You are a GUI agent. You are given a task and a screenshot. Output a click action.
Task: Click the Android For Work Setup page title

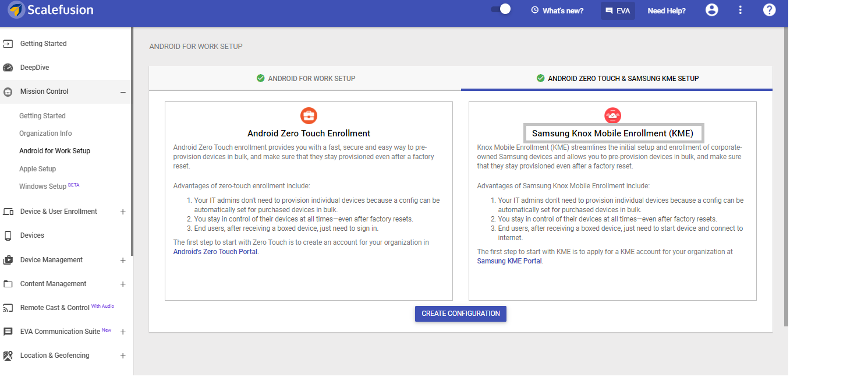pyautogui.click(x=196, y=47)
